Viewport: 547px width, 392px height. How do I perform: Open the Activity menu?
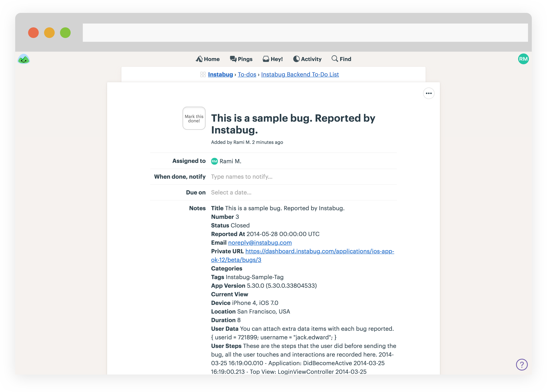coord(307,59)
